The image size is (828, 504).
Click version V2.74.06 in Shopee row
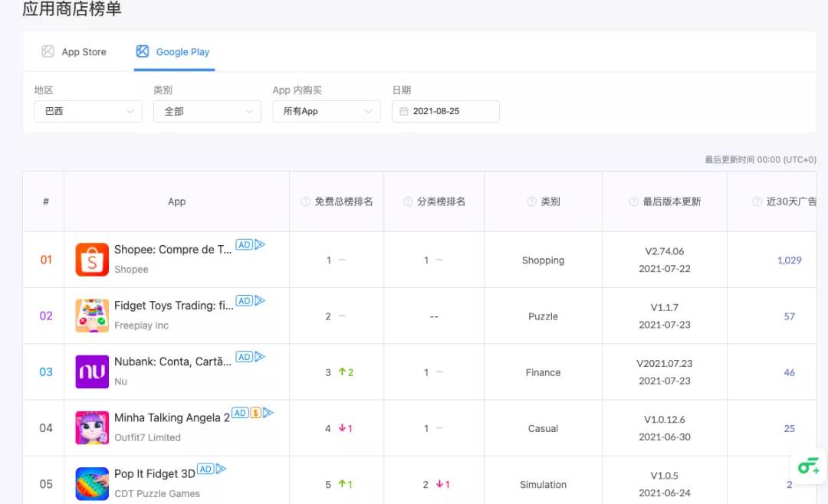[664, 251]
